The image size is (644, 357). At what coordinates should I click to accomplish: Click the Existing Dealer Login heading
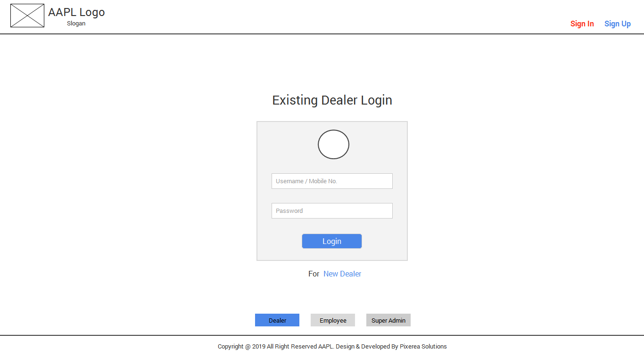point(332,100)
